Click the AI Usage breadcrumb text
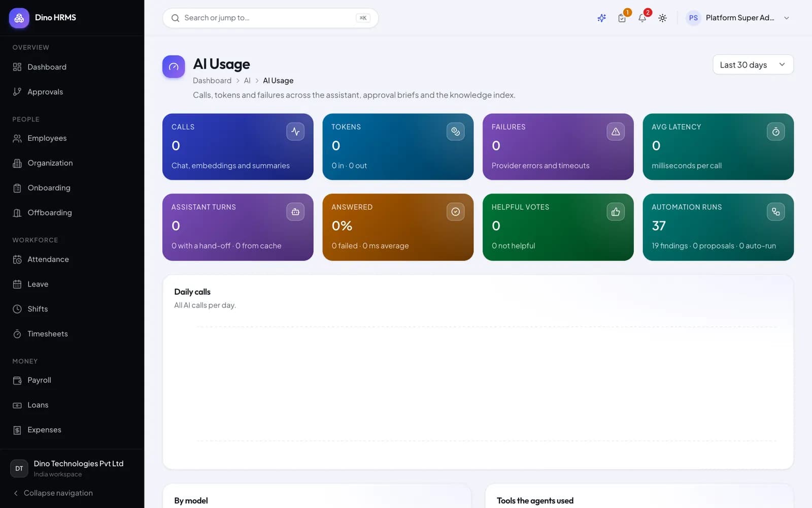Screen dimensions: 812x508 [278, 80]
